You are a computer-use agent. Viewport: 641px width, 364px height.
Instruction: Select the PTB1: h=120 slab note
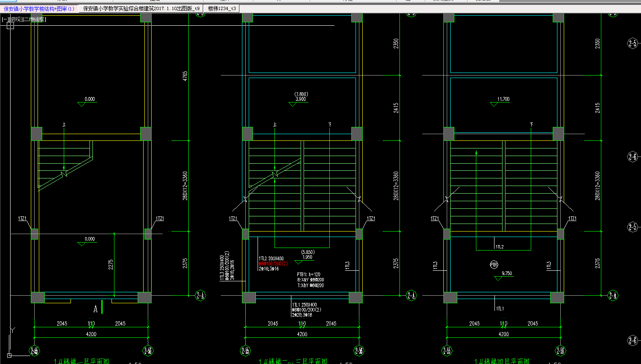pos(309,275)
